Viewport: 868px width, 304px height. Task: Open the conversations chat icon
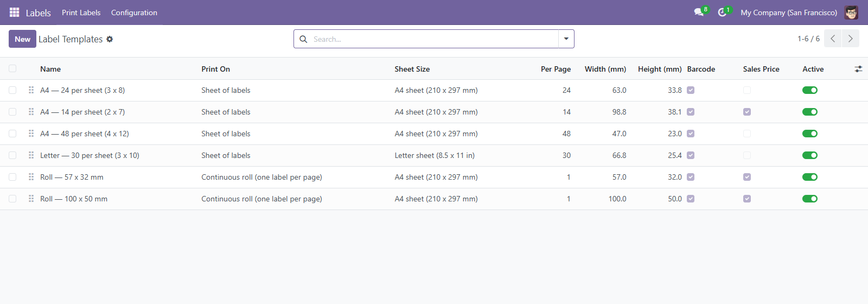tap(699, 12)
